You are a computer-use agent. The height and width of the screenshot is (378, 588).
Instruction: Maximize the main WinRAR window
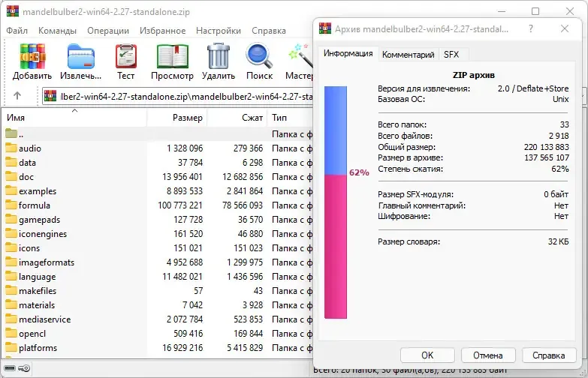(535, 11)
